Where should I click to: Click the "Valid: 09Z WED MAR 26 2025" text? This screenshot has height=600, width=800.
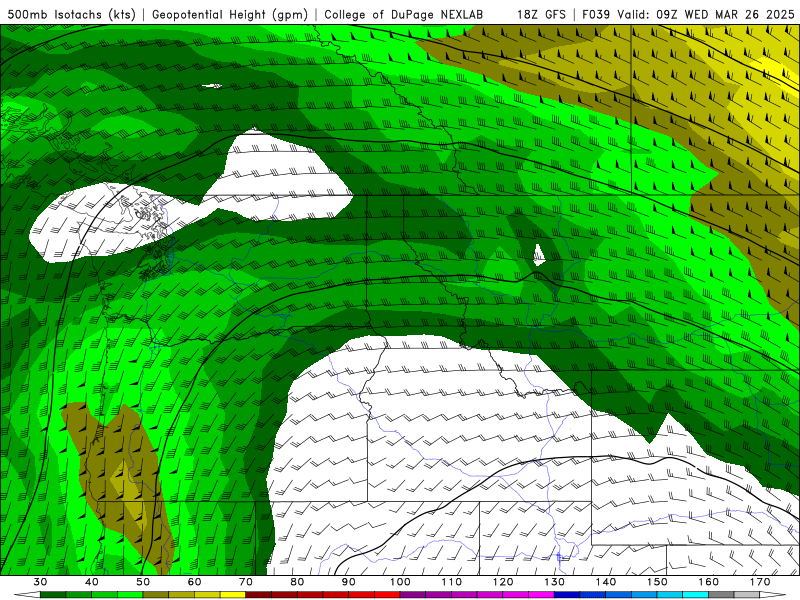pos(706,14)
